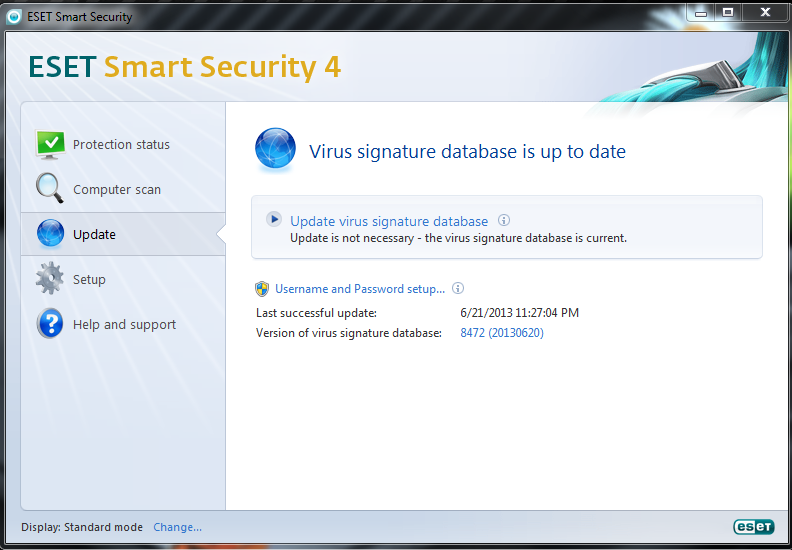
Task: Open Username and Password setup
Action: click(360, 289)
